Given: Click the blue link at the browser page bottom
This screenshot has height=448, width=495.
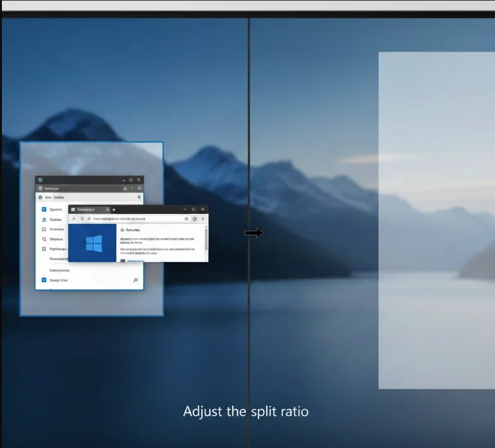Looking at the screenshot, I should pos(135,260).
